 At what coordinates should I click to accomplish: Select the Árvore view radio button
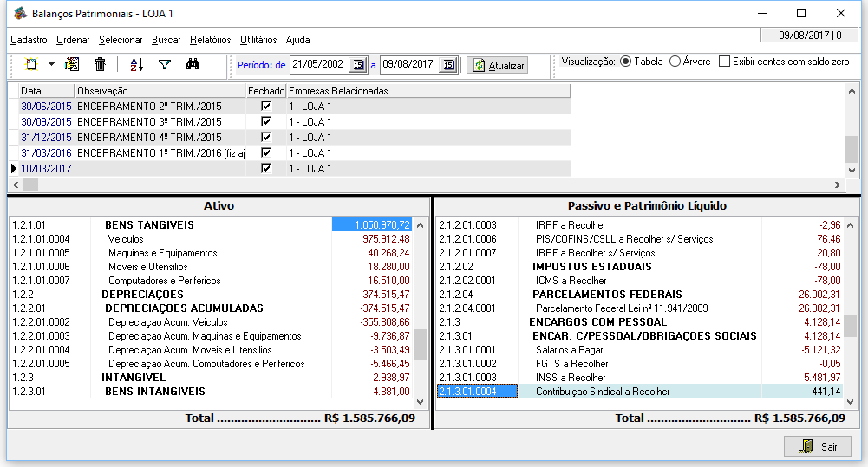click(x=675, y=62)
